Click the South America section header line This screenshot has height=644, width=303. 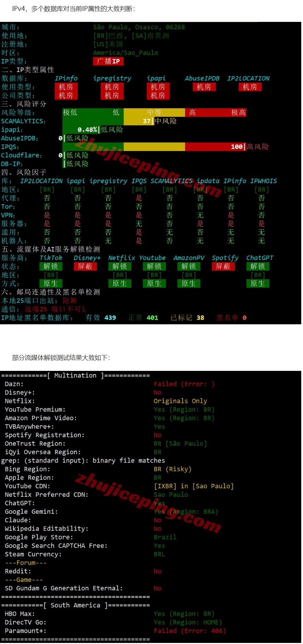coord(76,605)
